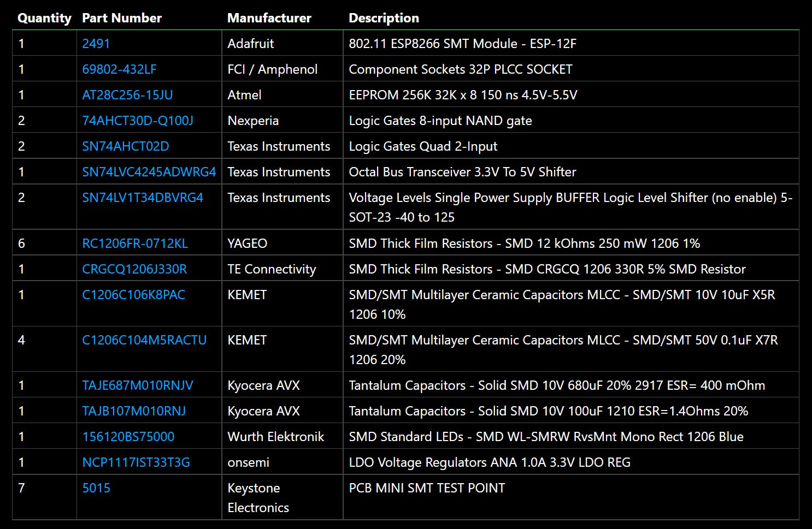Open part number link 2491
This screenshot has height=529, width=812.
(96, 44)
